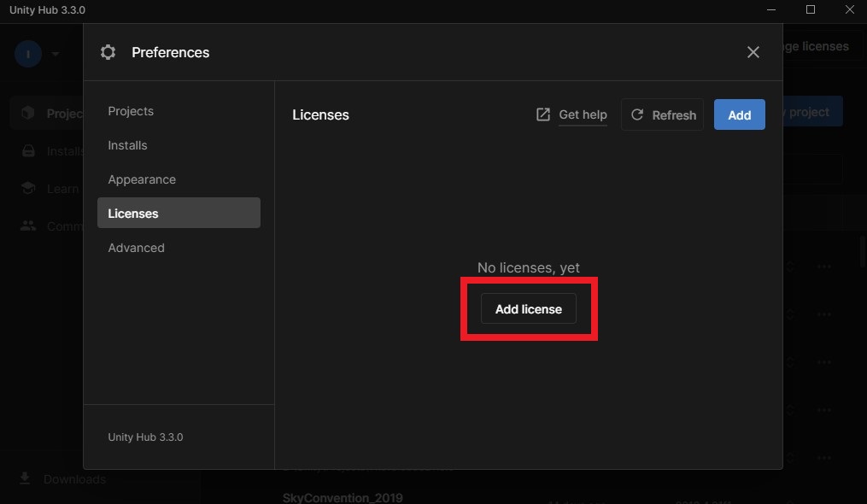Click the circular refresh arrow icon
The image size is (867, 504).
[x=637, y=114]
